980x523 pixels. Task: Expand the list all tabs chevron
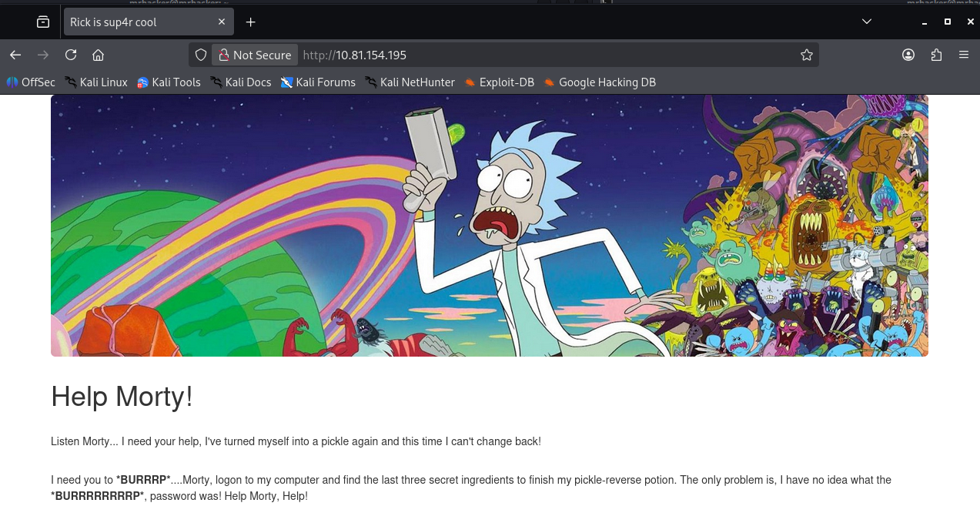(867, 22)
